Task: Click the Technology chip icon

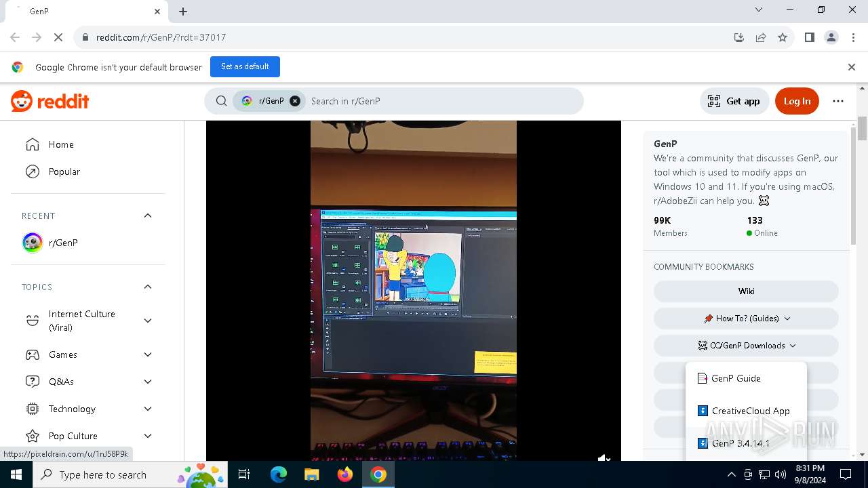Action: 32,409
